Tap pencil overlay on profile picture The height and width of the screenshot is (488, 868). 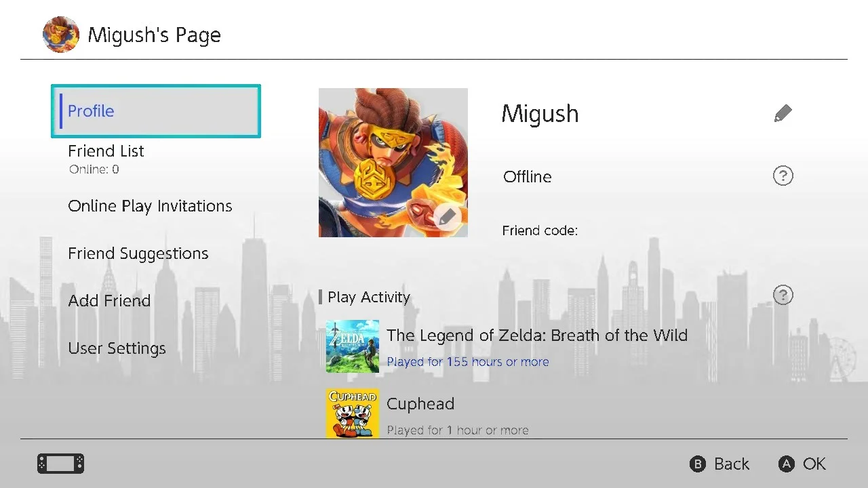(446, 216)
